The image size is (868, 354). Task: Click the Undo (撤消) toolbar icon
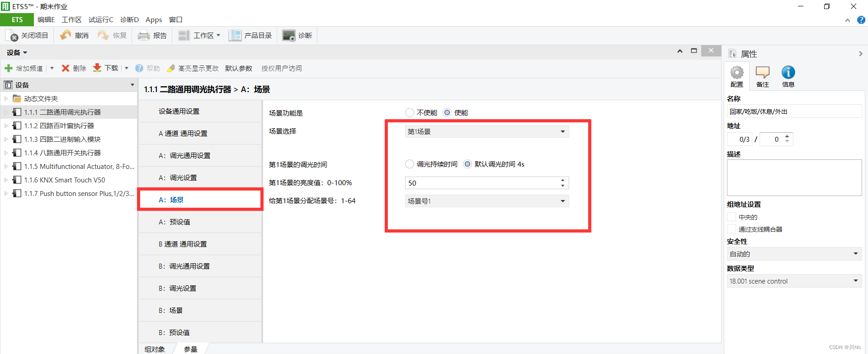[x=66, y=35]
